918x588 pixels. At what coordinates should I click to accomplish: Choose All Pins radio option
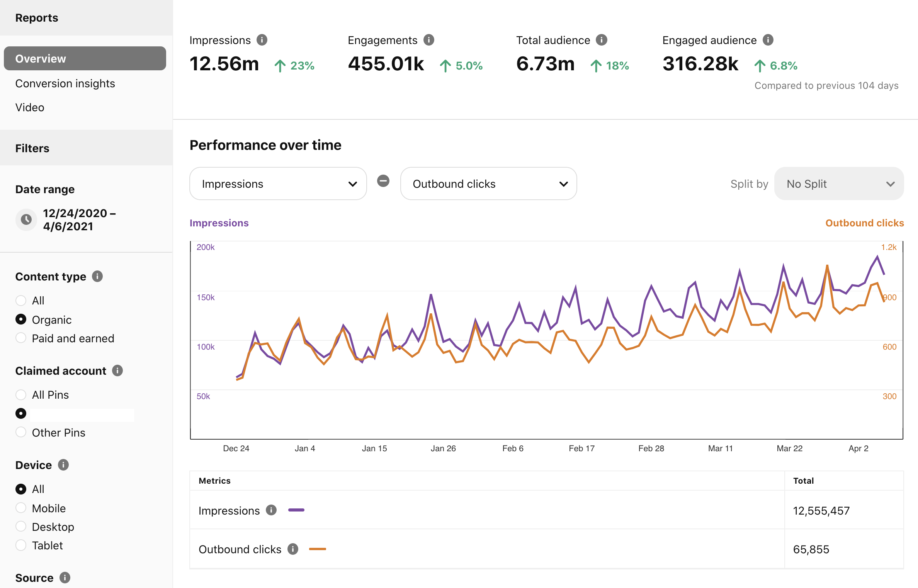click(21, 394)
